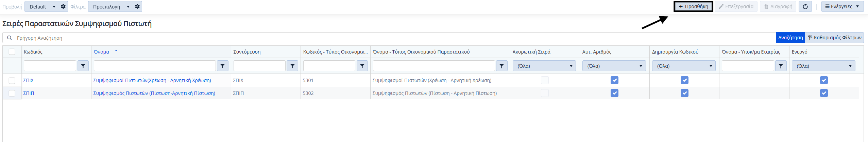Toggle Ακυρωτική Σειρά checkbox in ΣΠΙΧ row
Screen dimensions: 868x142
tap(545, 80)
